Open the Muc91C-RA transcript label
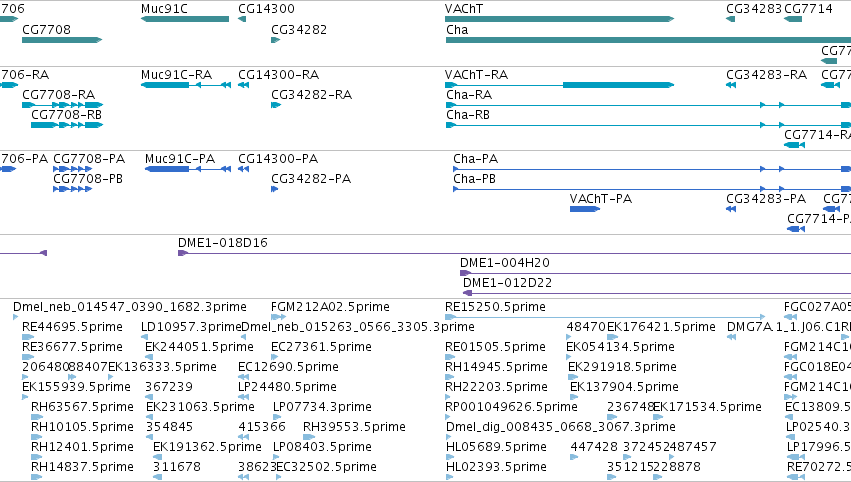This screenshot has width=851, height=482. (176, 74)
